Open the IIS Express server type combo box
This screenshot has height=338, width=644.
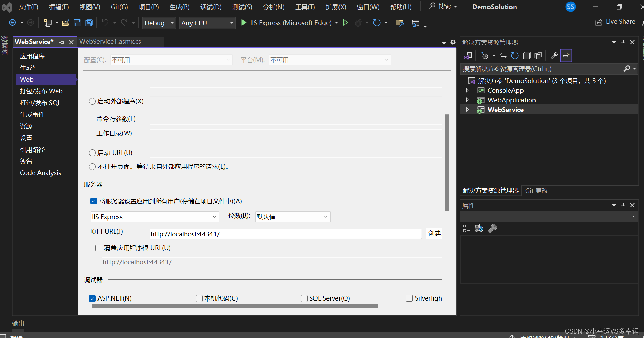154,217
